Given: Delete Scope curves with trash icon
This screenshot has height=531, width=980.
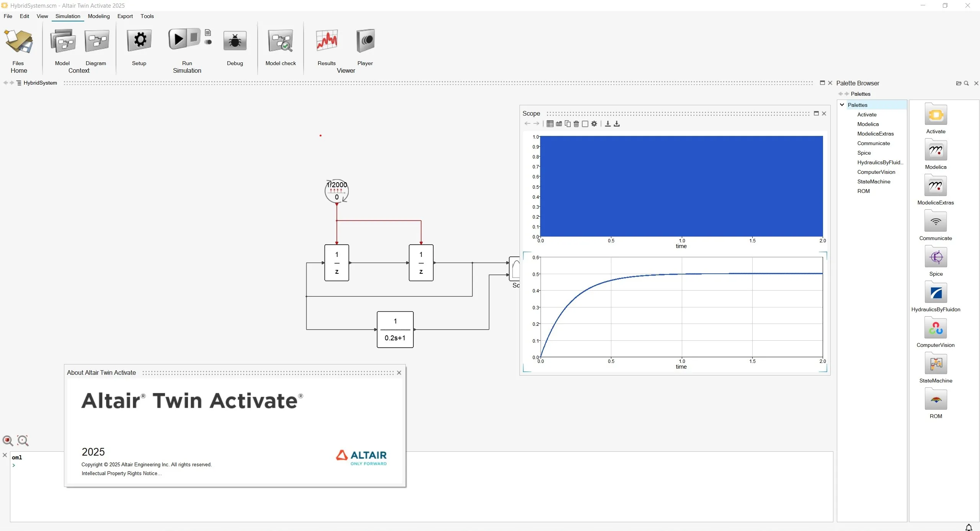Looking at the screenshot, I should click(x=576, y=124).
